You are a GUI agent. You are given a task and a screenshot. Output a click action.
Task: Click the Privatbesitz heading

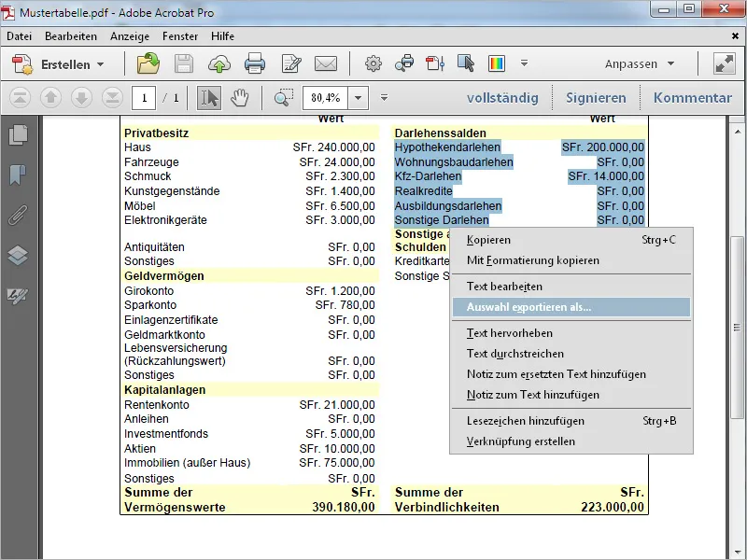pyautogui.click(x=156, y=133)
